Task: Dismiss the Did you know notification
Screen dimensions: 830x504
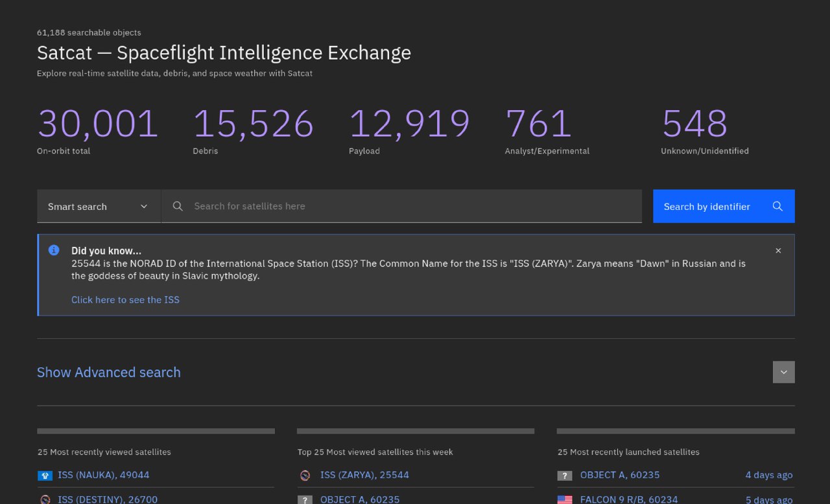Action: [x=778, y=251]
